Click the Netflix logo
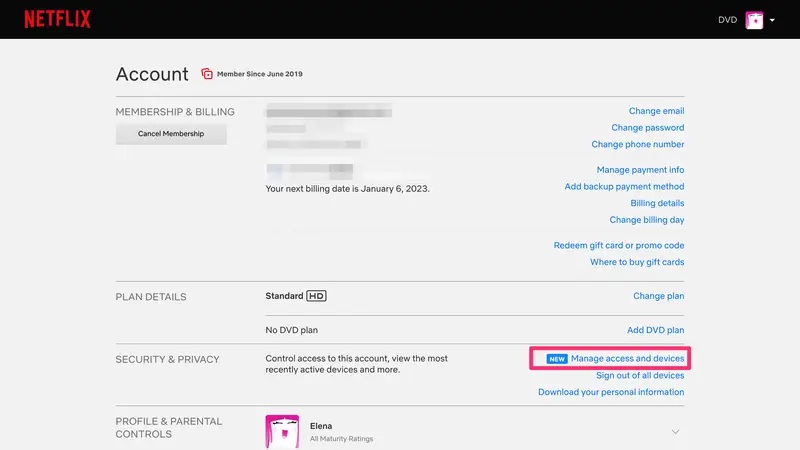This screenshot has width=800, height=450. (x=57, y=19)
